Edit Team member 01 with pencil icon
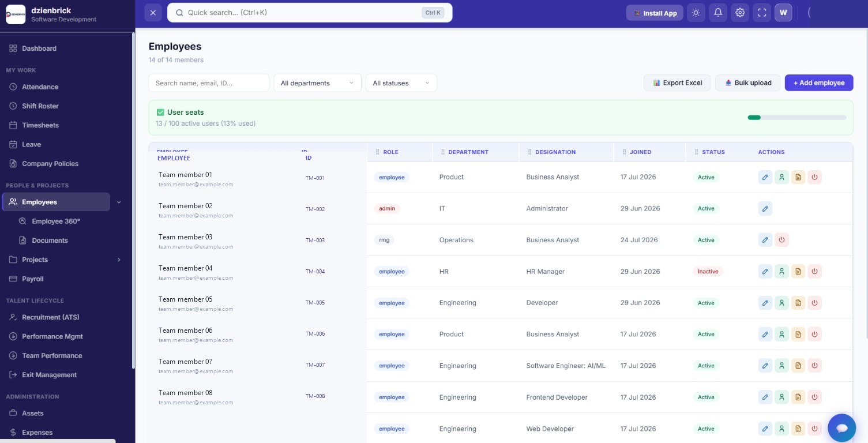This screenshot has width=868, height=443. 765,177
